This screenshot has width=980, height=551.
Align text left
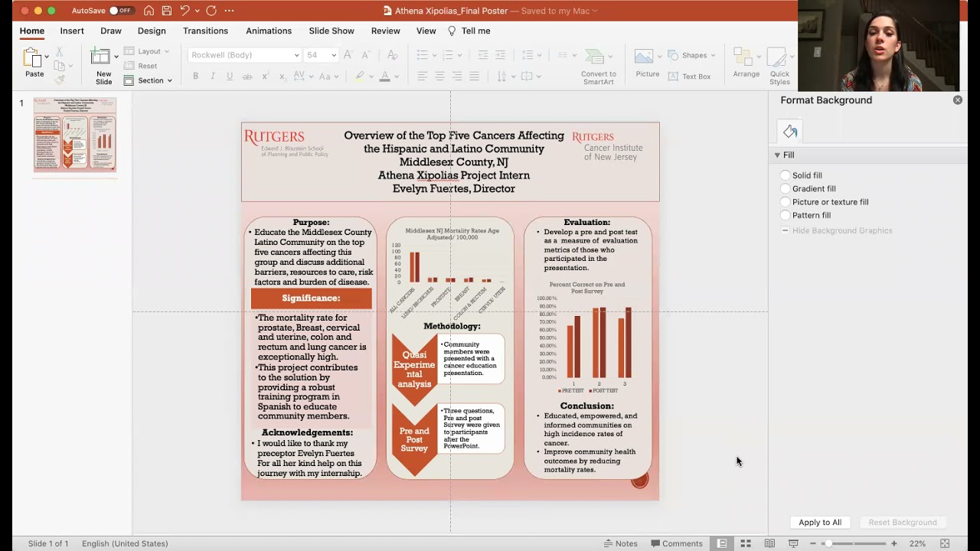(x=423, y=77)
